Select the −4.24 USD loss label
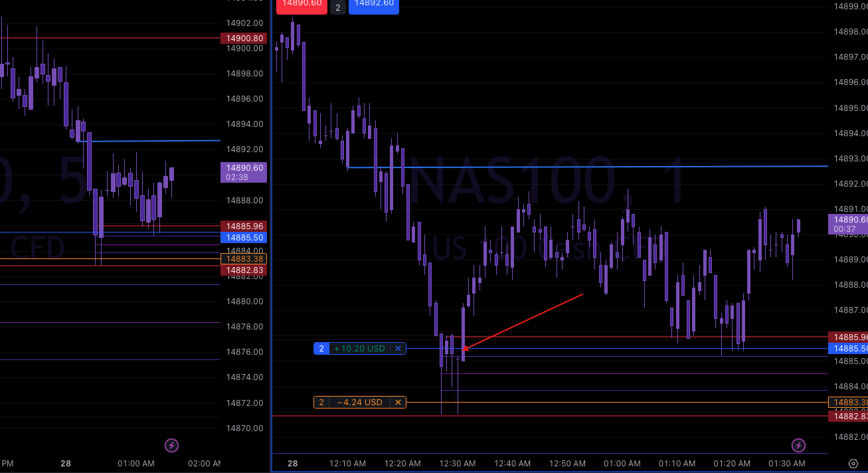This screenshot has height=473, width=868. pyautogui.click(x=359, y=402)
